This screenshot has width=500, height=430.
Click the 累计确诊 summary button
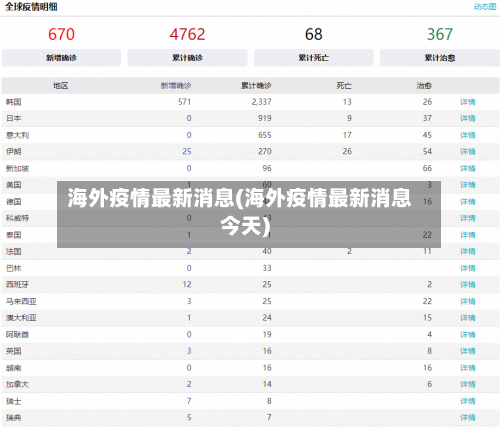pos(187,58)
